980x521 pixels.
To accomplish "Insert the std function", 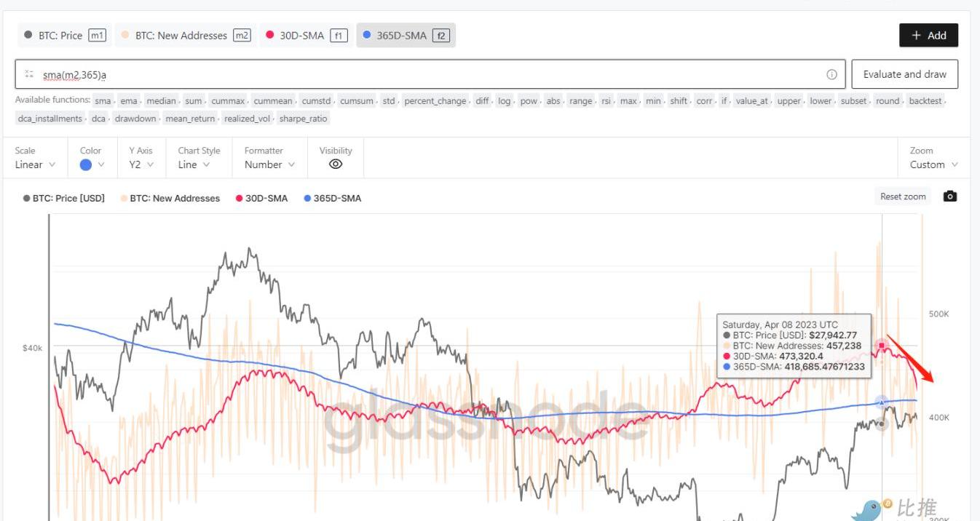I will click(x=389, y=101).
